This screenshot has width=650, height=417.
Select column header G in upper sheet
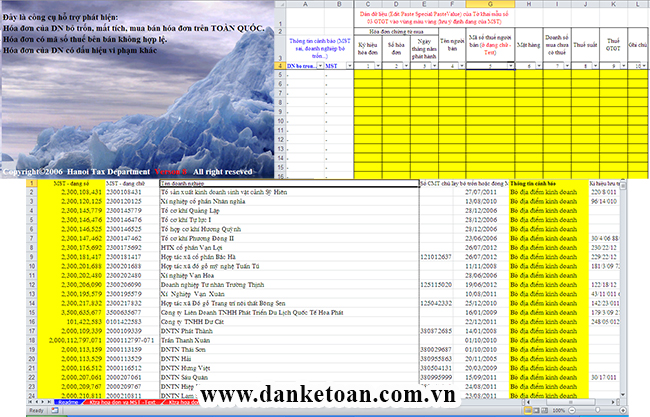tap(490, 4)
